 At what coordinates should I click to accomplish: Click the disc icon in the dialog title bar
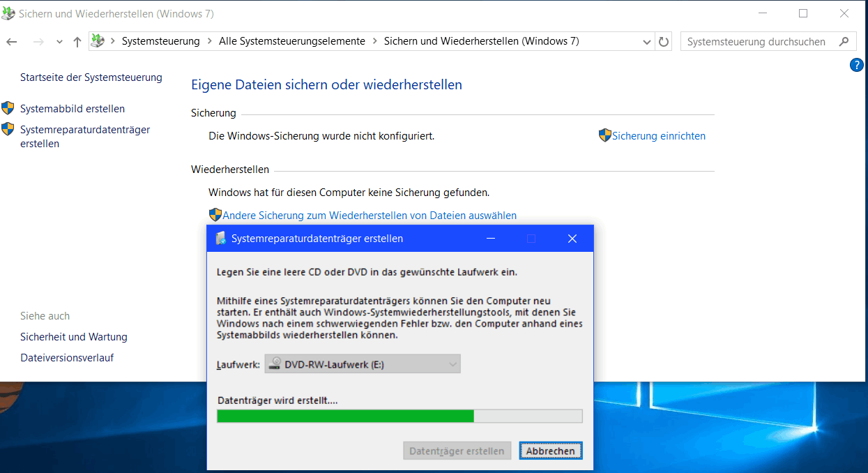[221, 238]
